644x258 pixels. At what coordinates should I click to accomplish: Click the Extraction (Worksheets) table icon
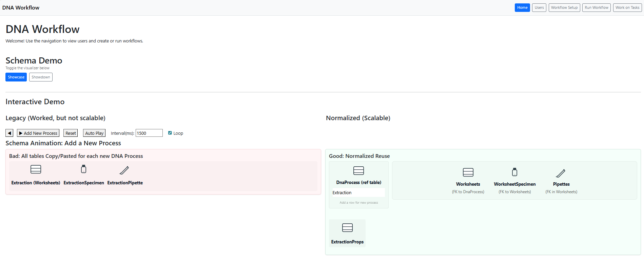coord(36,169)
